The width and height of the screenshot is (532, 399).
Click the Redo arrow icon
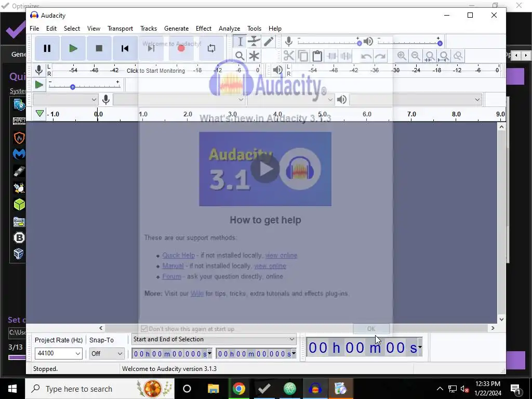tap(380, 56)
